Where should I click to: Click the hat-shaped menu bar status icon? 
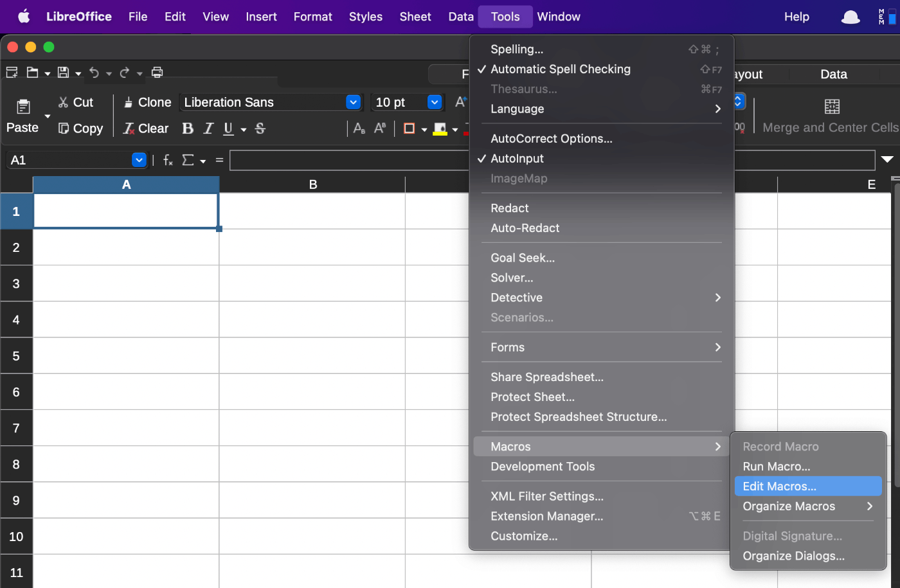point(851,17)
